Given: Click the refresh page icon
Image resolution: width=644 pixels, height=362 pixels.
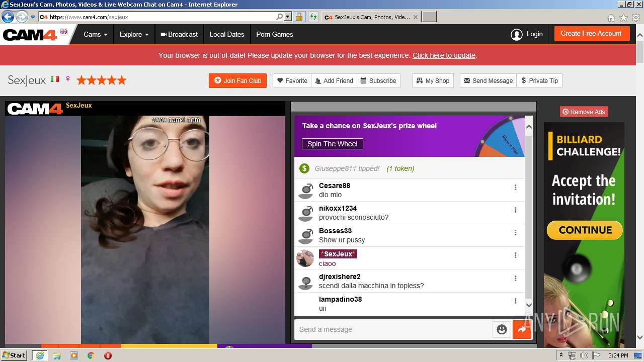Looking at the screenshot, I should coord(313,17).
